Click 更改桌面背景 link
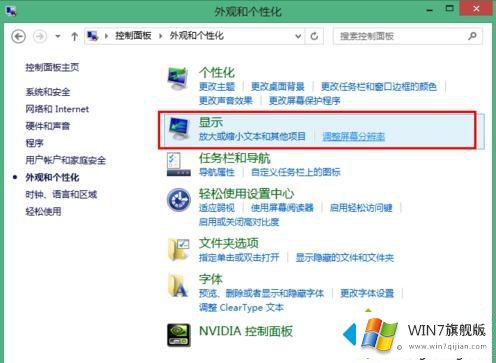The width and height of the screenshot is (496, 363). coord(278,87)
